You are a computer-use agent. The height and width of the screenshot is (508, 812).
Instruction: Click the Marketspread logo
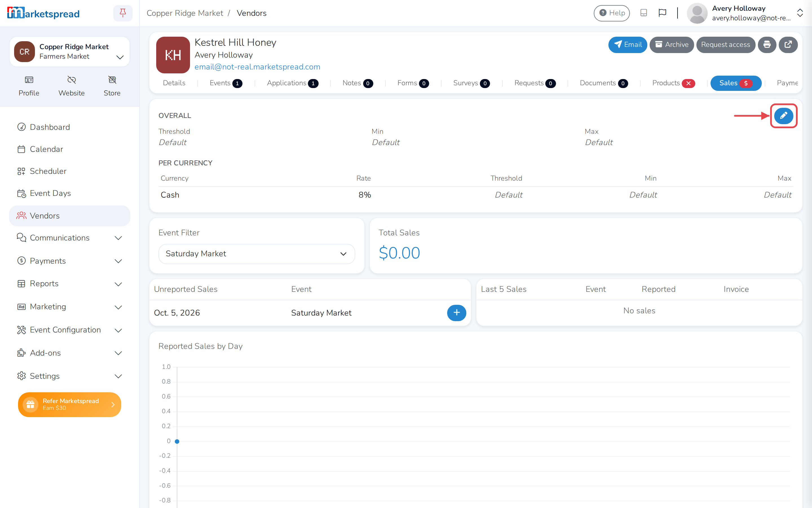coord(43,13)
